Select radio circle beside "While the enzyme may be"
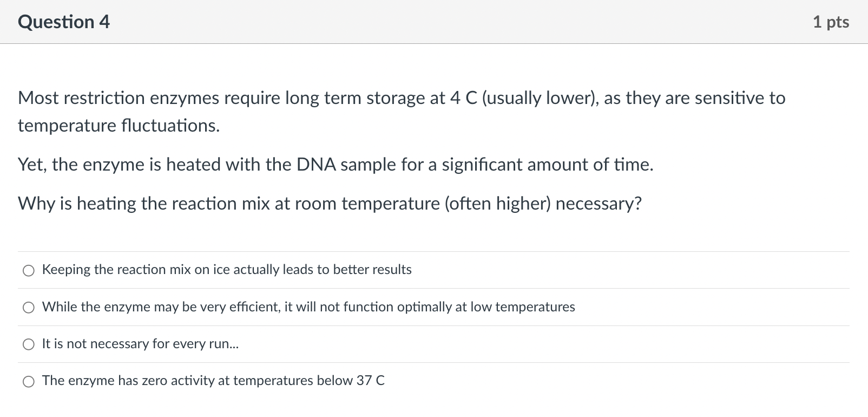The image size is (868, 417). pos(29,308)
